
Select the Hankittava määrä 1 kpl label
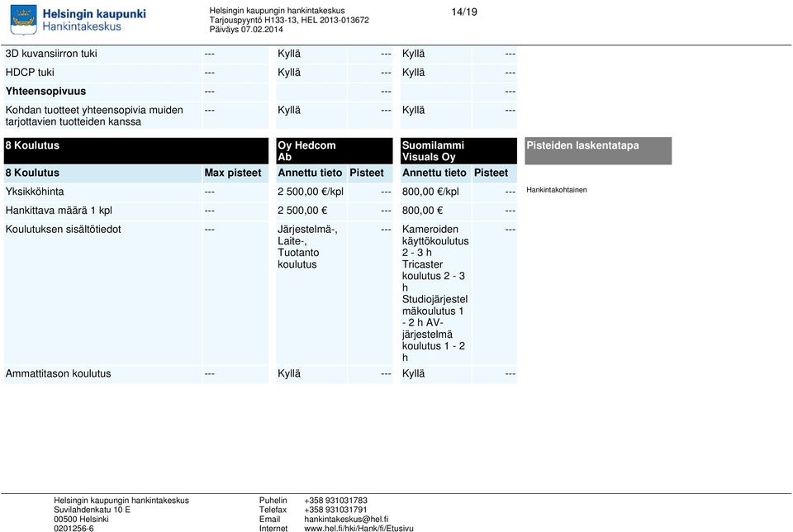[59, 211]
